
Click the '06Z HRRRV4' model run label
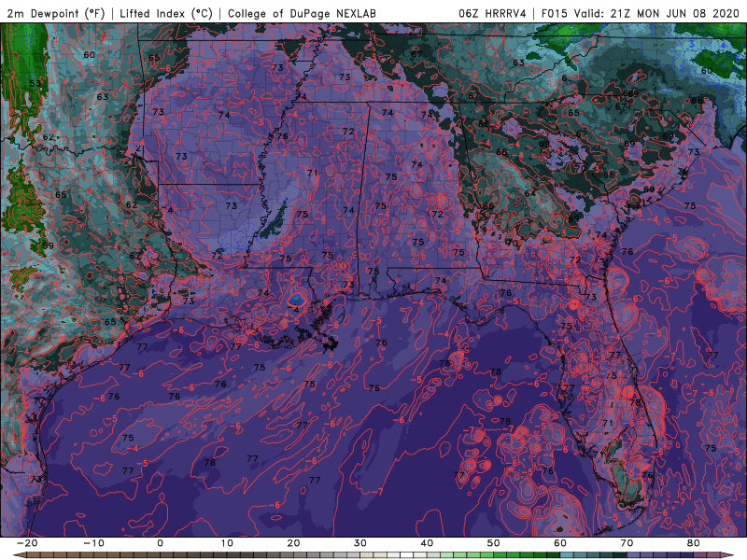pos(493,13)
